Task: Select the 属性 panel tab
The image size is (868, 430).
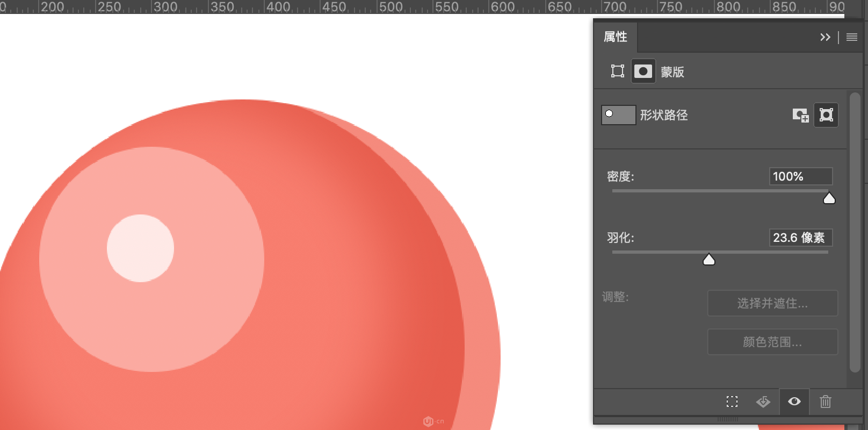Action: pos(616,37)
